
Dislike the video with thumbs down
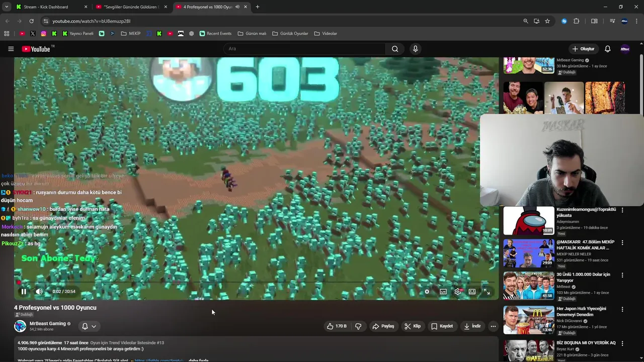point(358,326)
